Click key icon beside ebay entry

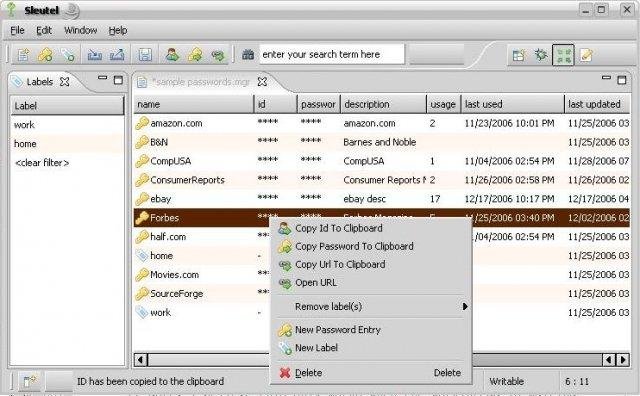point(142,199)
